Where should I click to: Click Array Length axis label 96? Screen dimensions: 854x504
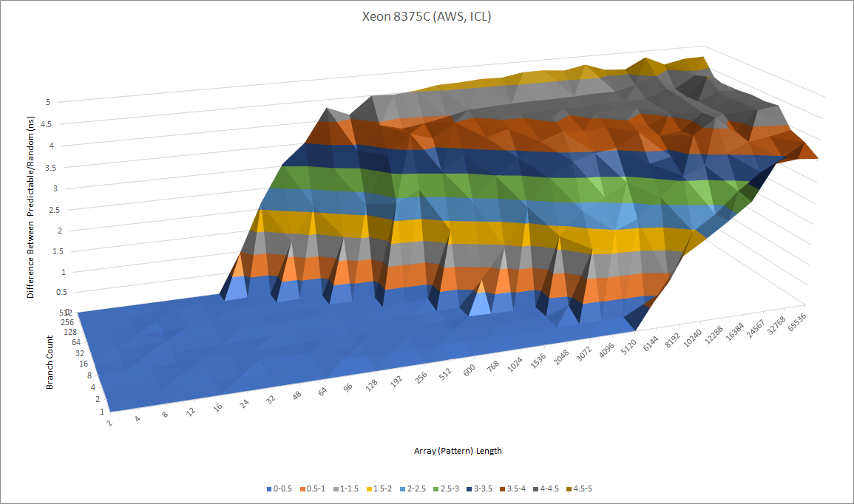click(348, 387)
